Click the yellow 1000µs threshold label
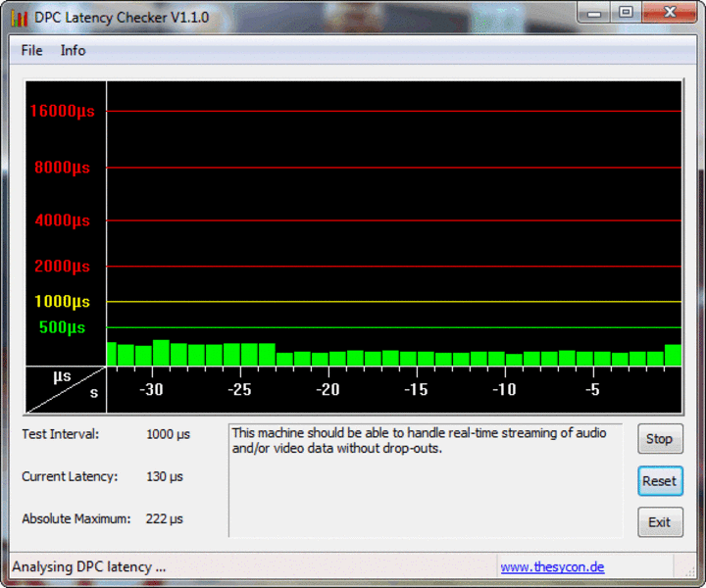 [x=62, y=302]
